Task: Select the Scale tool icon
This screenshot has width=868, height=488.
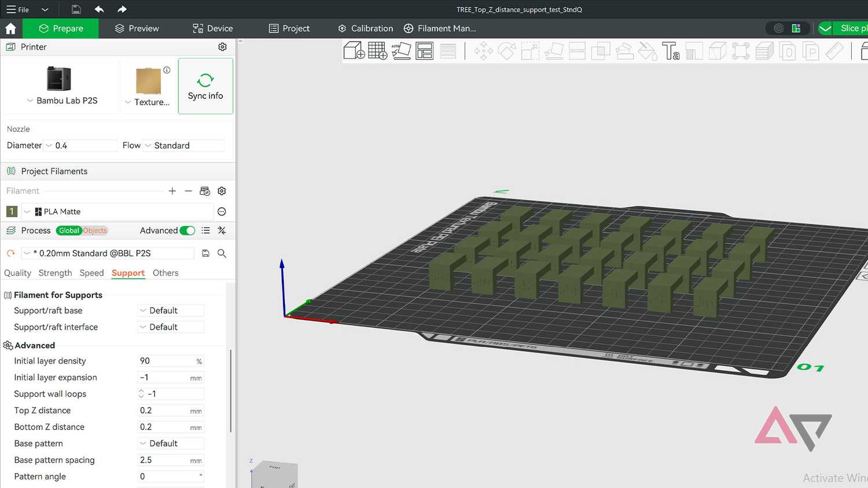Action: (x=530, y=51)
